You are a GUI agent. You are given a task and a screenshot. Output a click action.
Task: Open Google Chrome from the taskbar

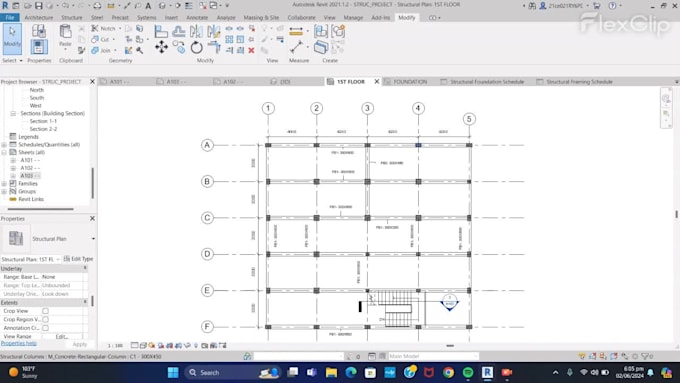(448, 373)
